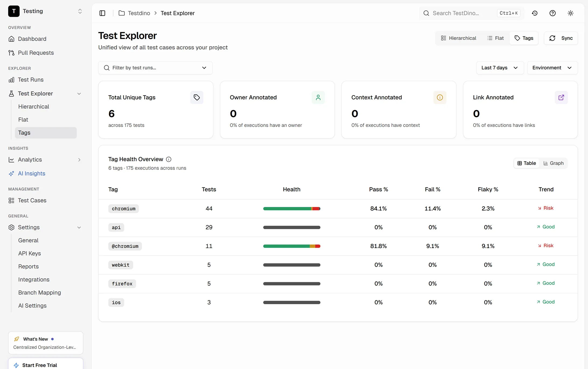Switch overview to Table mode
This screenshot has width=588, height=369.
pyautogui.click(x=527, y=163)
